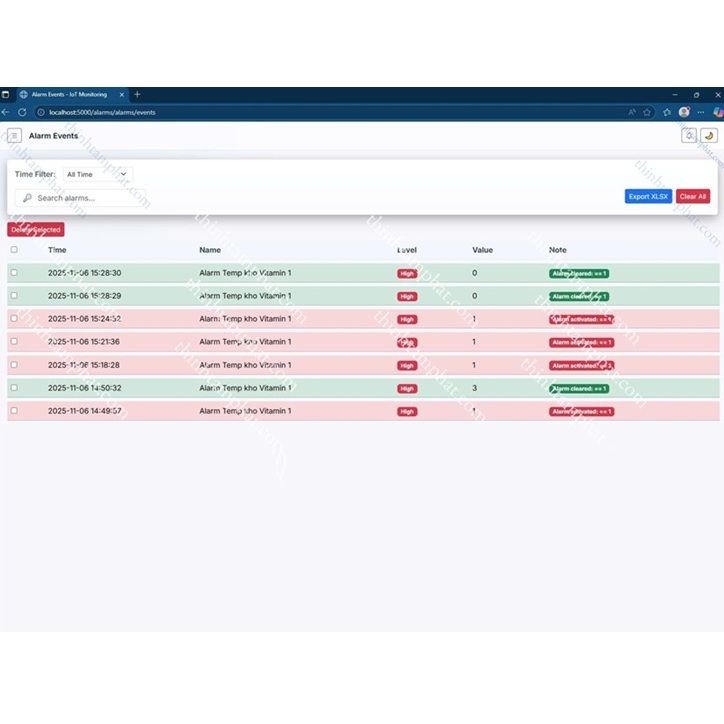724x724 pixels.
Task: Click the read aloud icon in address bar
Action: [632, 112]
